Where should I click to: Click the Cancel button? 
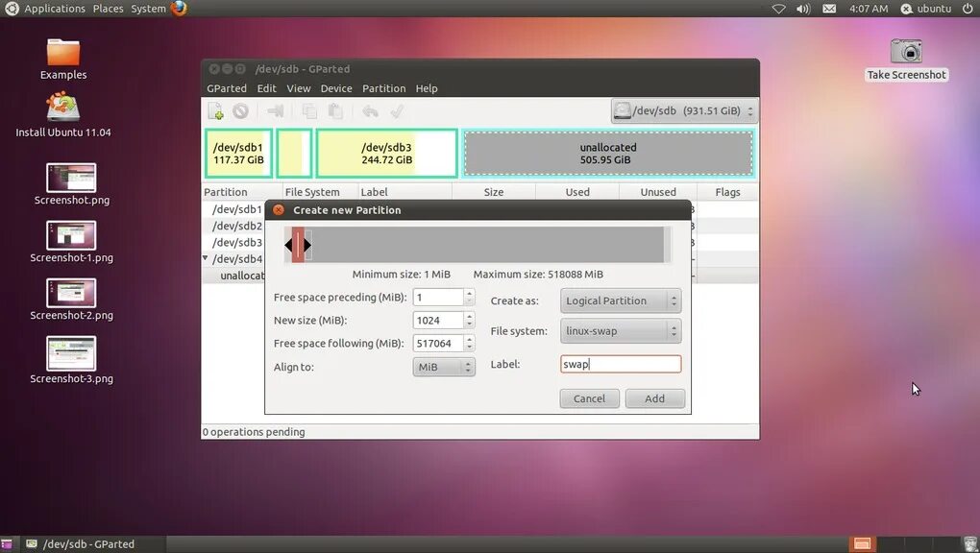(589, 398)
